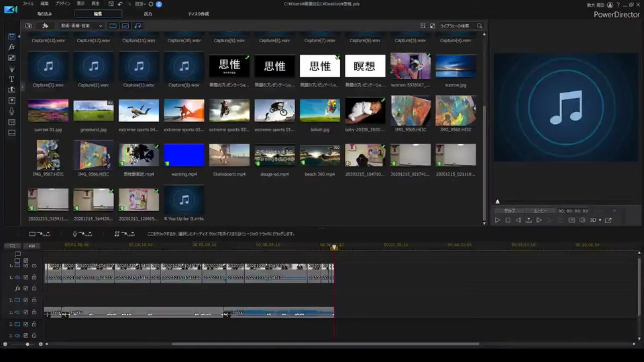The height and width of the screenshot is (362, 644).
Task: Disable the fx effect track checkbox
Action: 25,288
